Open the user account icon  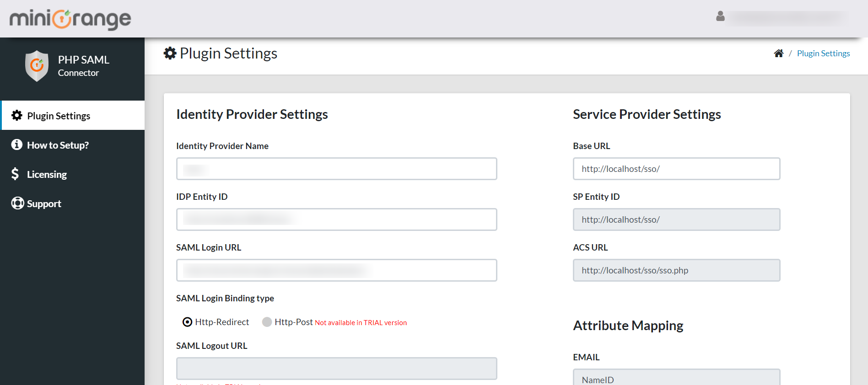coord(720,16)
